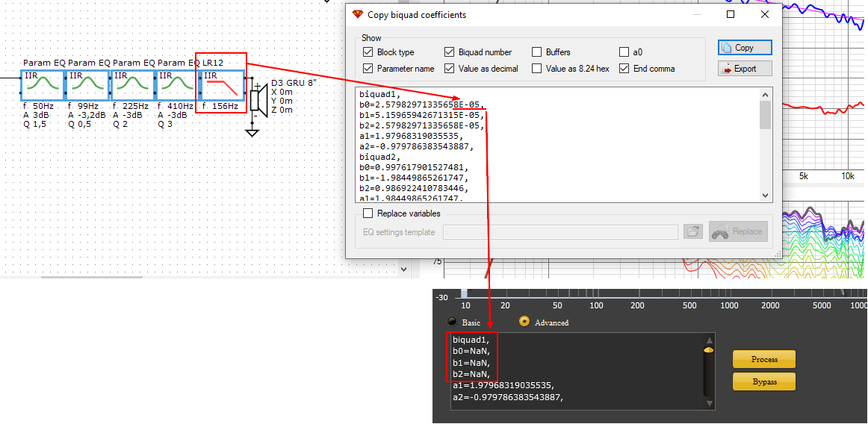This screenshot has height=424, width=868.
Task: Select the Advanced radio option
Action: (524, 322)
